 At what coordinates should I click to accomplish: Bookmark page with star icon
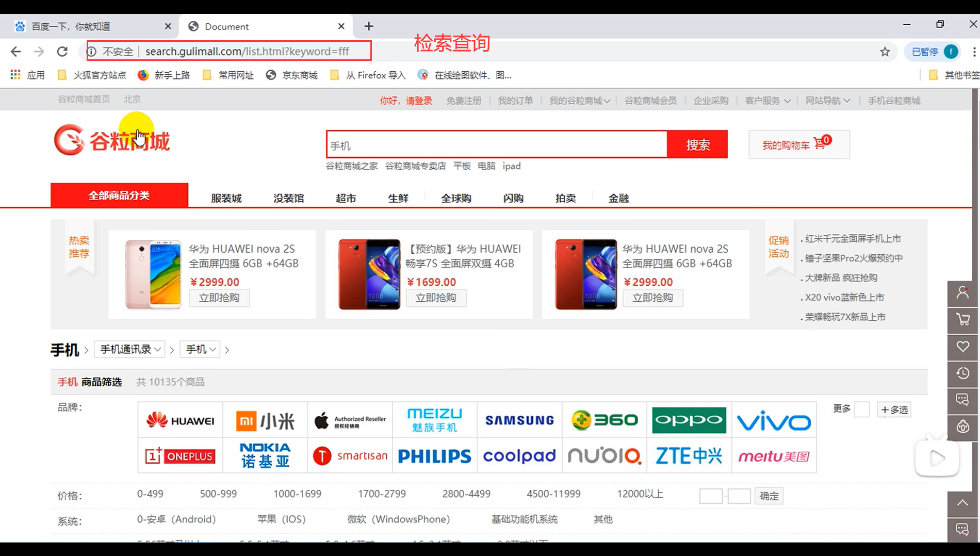coord(885,52)
